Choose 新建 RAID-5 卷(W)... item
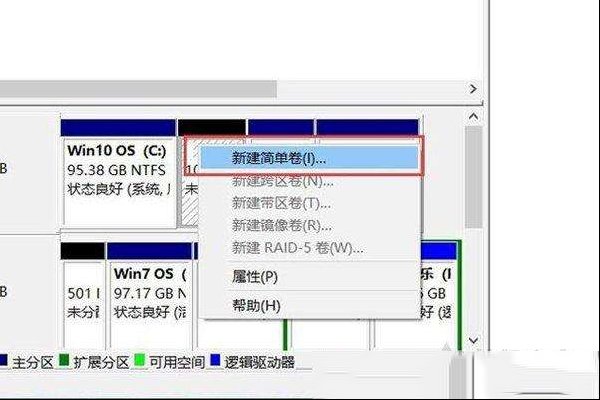Viewport: 600px width, 400px height. pyautogui.click(x=309, y=248)
